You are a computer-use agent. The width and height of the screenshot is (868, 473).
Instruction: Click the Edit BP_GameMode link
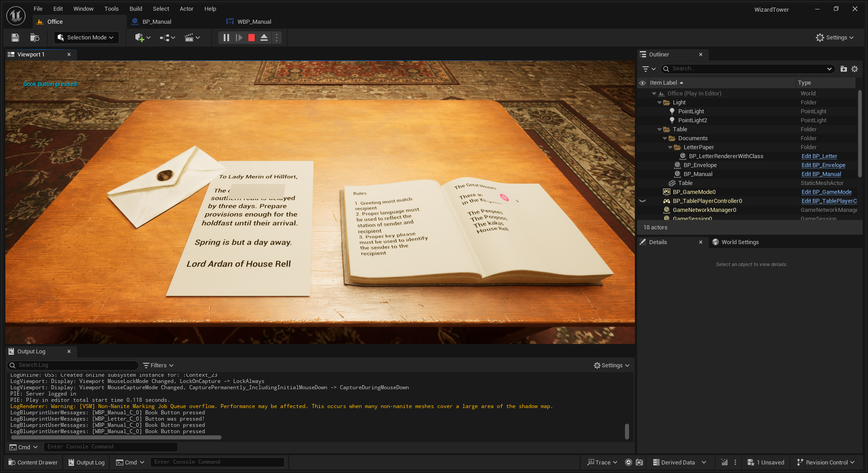point(826,192)
